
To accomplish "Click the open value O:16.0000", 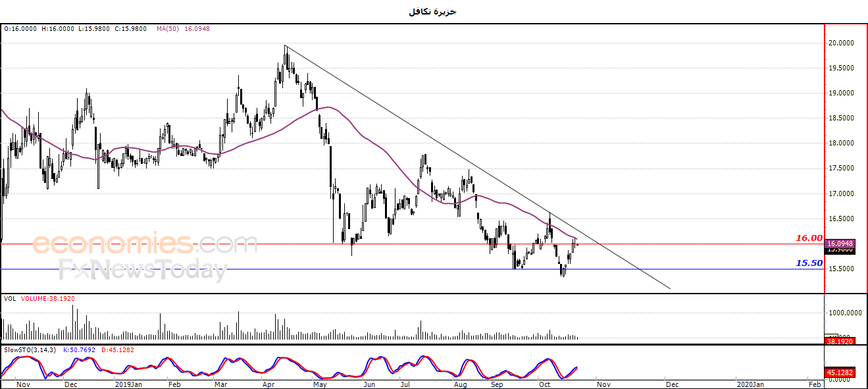I will [21, 29].
